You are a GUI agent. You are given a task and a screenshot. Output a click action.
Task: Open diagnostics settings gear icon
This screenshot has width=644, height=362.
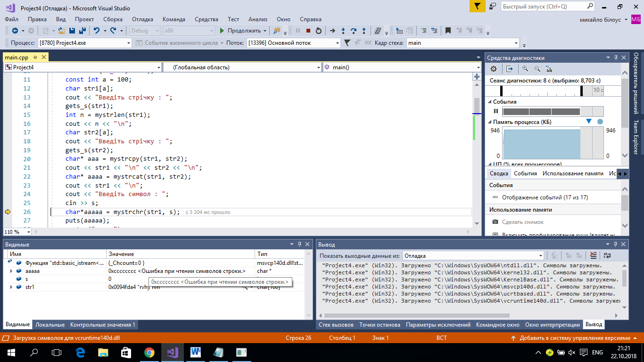(494, 69)
